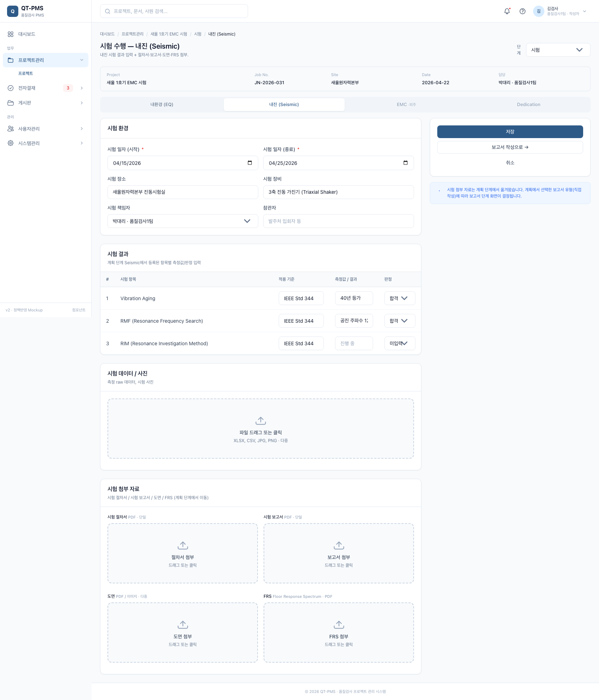This screenshot has width=599, height=700.
Task: Click the 참관자 input field
Action: 338,221
